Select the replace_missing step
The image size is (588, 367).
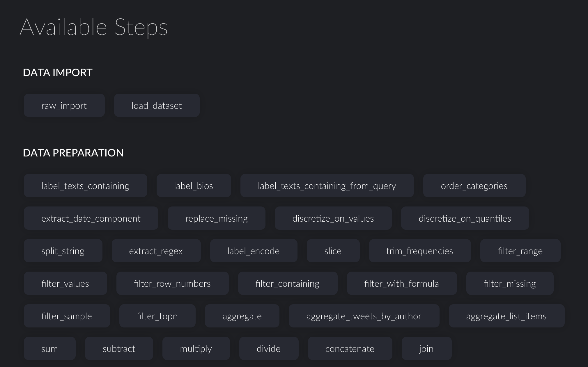216,218
